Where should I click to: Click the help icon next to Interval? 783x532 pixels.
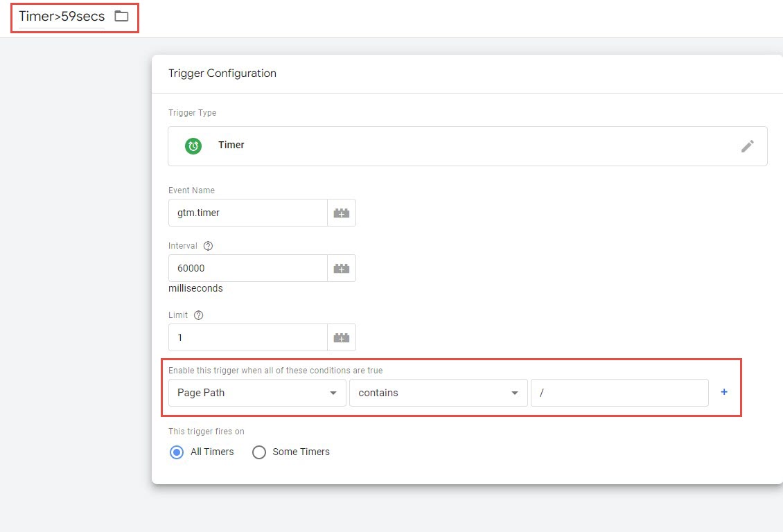click(x=208, y=246)
